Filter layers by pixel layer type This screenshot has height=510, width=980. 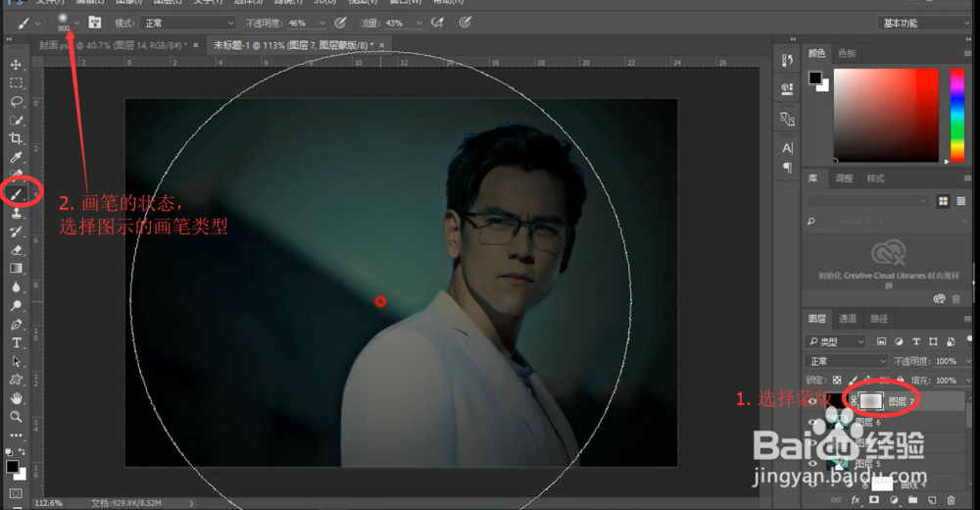[881, 341]
